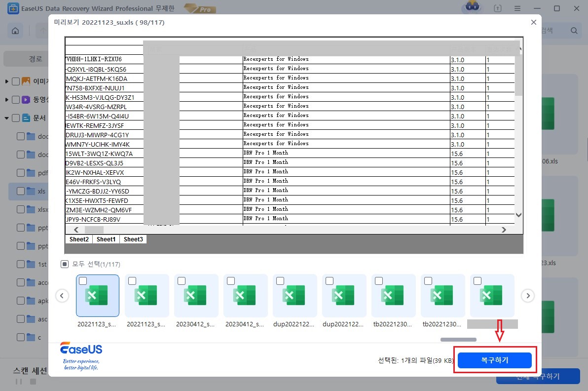Click the upload/share icon in title bar
The width and height of the screenshot is (588, 391).
click(x=498, y=8)
